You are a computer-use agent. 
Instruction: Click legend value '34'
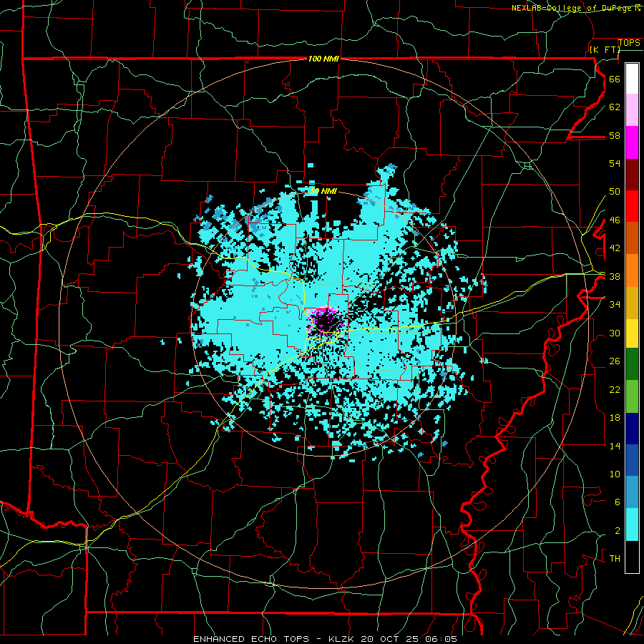pyautogui.click(x=615, y=304)
